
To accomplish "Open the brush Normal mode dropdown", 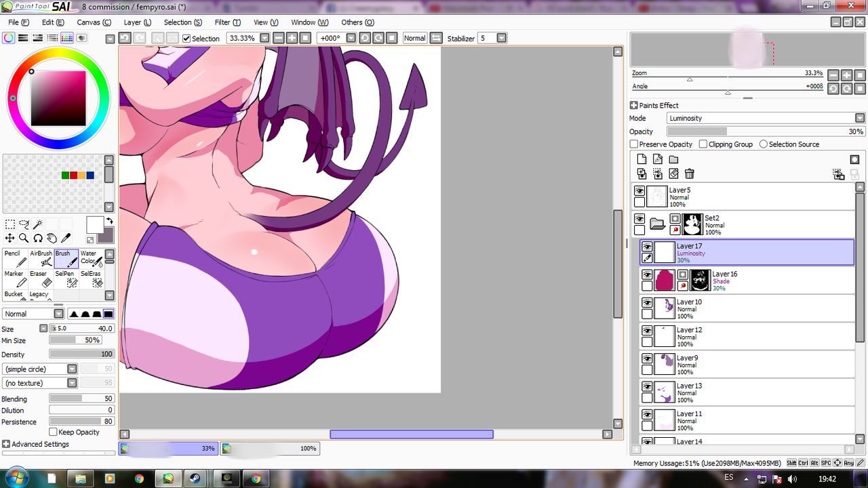I will coord(59,314).
